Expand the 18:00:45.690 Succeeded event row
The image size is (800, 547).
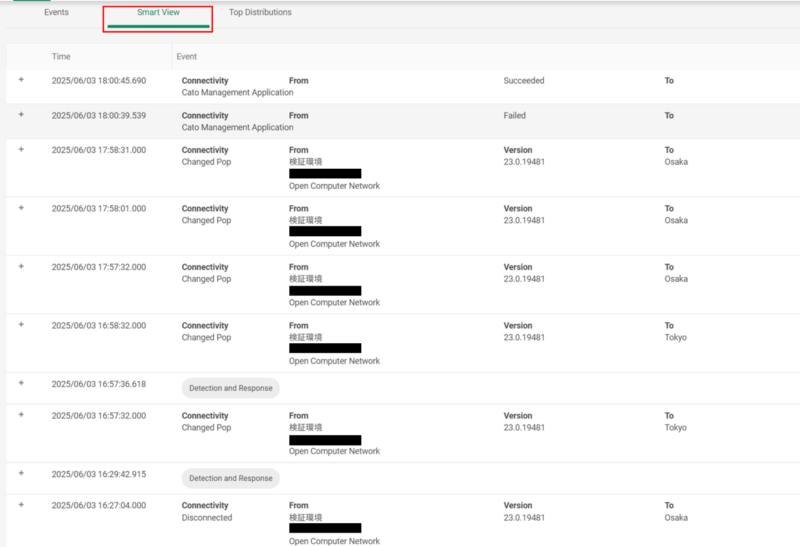pos(21,81)
